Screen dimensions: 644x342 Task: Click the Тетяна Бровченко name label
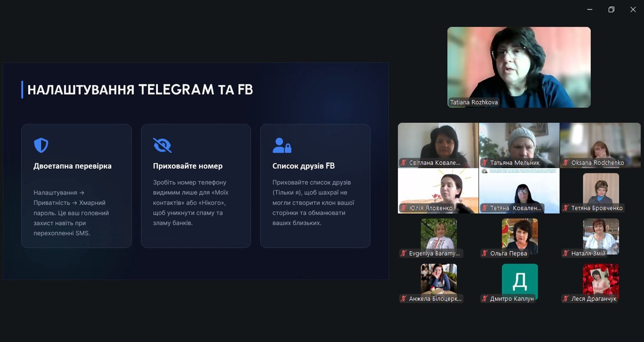tap(597, 208)
